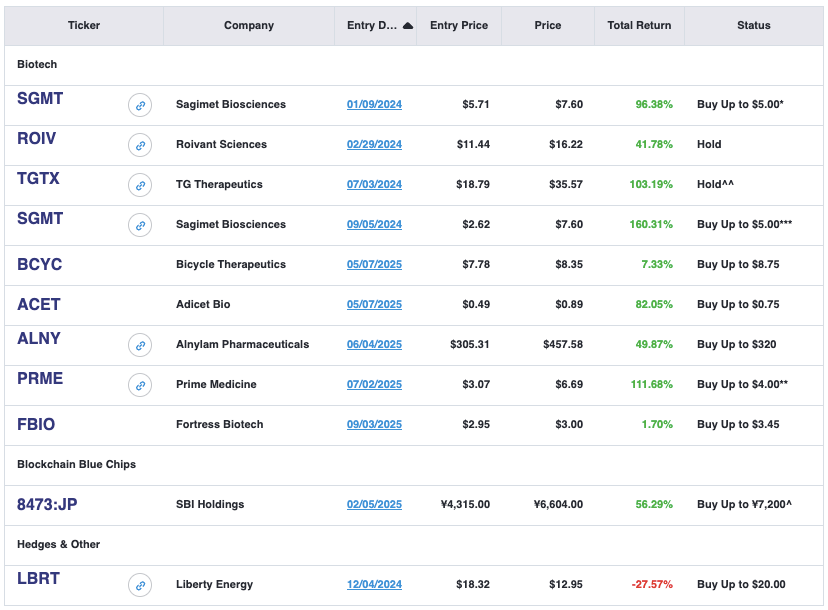Image resolution: width=828 pixels, height=610 pixels.
Task: Sort by the Status column header
Action: (753, 25)
